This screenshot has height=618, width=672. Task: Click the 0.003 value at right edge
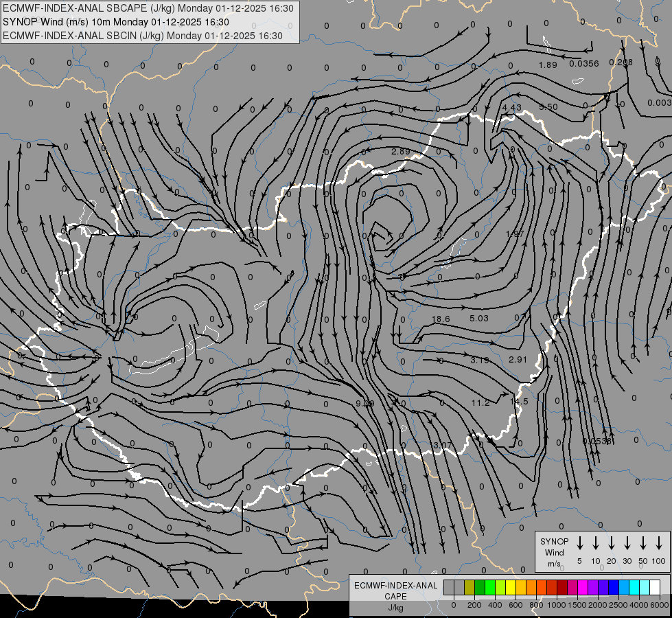tap(660, 102)
